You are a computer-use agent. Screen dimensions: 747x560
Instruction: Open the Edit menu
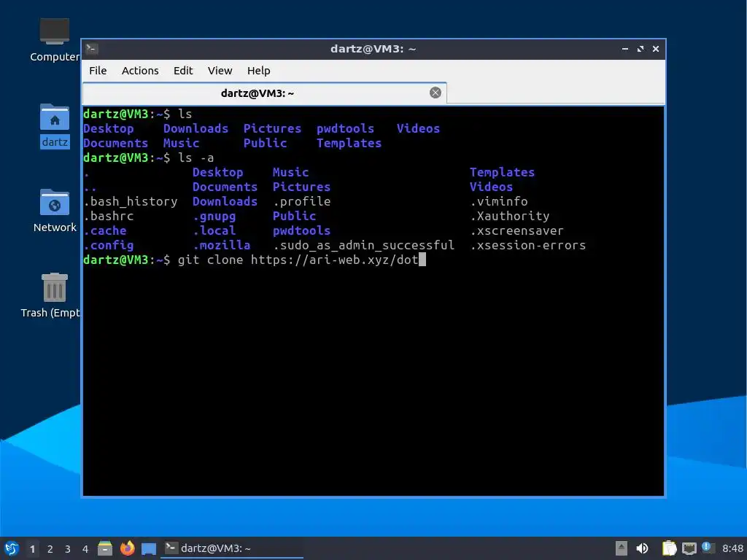click(x=183, y=71)
